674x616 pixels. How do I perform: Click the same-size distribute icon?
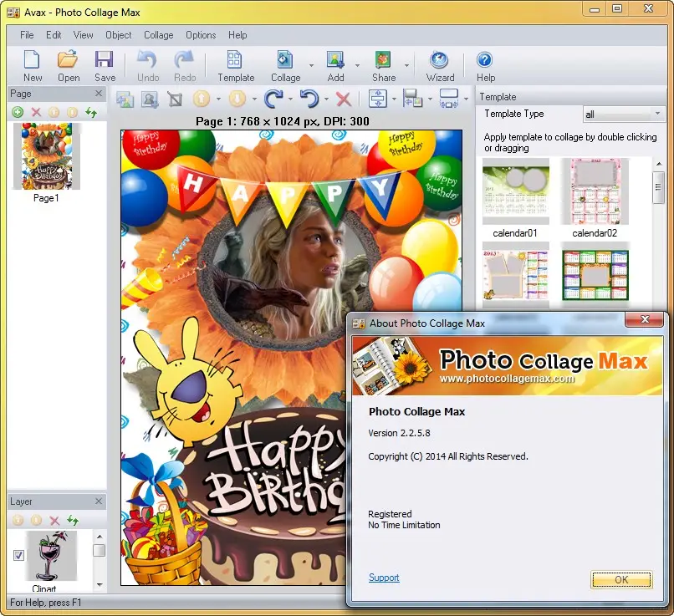pyautogui.click(x=449, y=99)
